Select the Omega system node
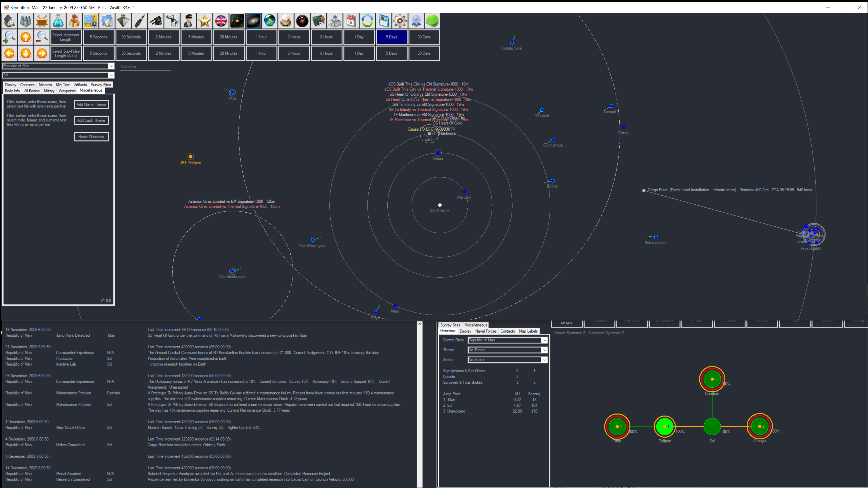868x488 pixels. click(x=759, y=426)
